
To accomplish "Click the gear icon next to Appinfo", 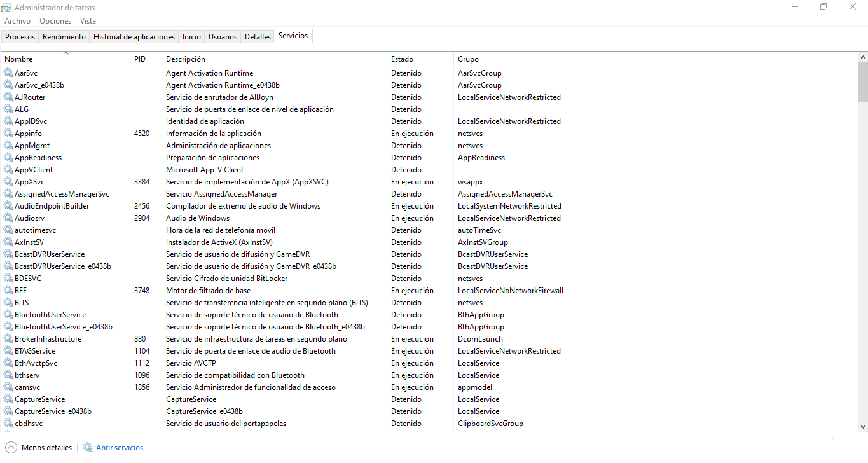I will [8, 134].
